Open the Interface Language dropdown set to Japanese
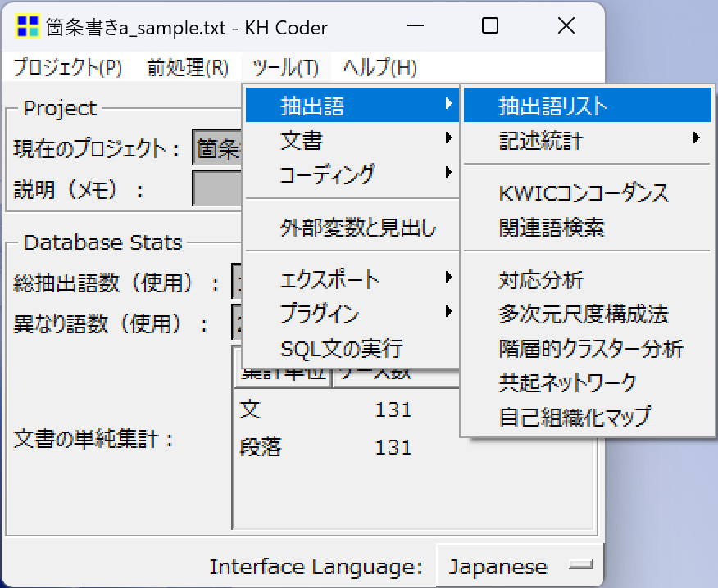The height and width of the screenshot is (588, 718). [520, 566]
